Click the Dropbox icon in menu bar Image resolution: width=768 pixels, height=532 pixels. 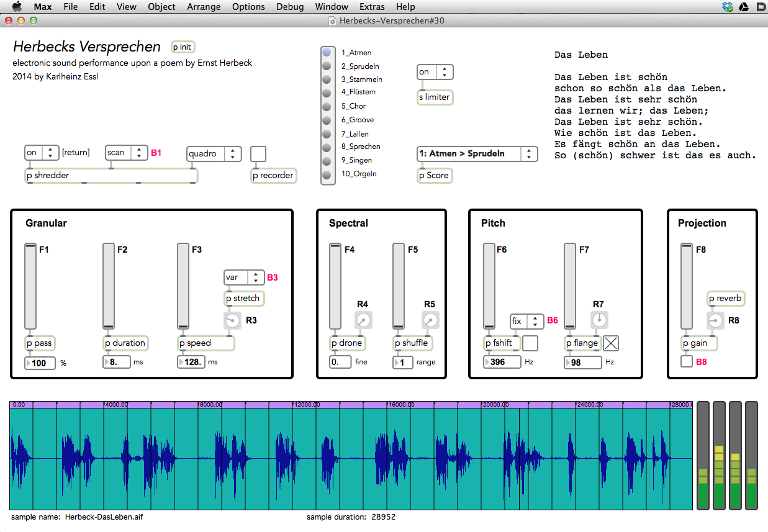(728, 7)
